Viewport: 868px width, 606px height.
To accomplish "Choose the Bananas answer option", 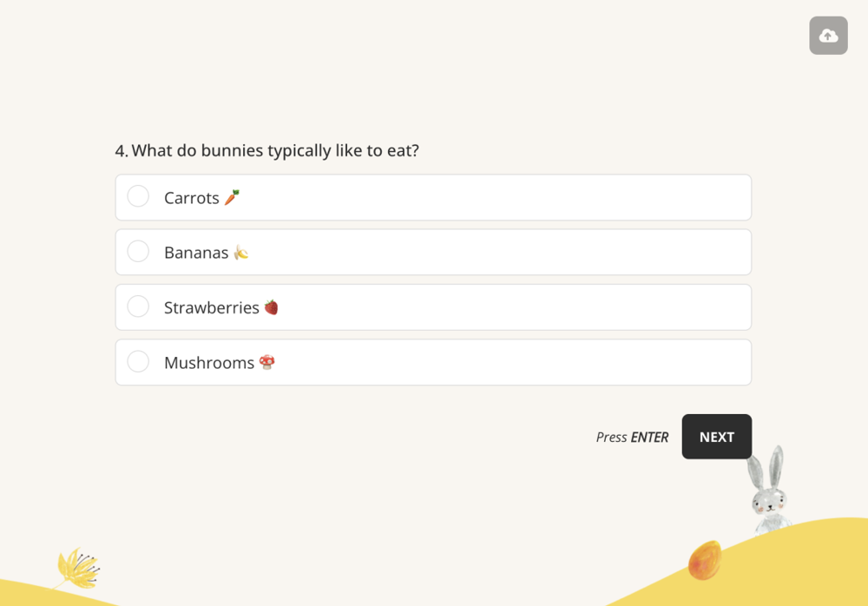I will click(x=433, y=252).
